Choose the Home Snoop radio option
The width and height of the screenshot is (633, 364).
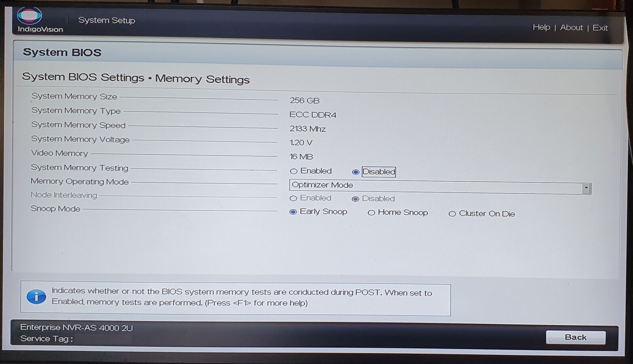click(371, 213)
